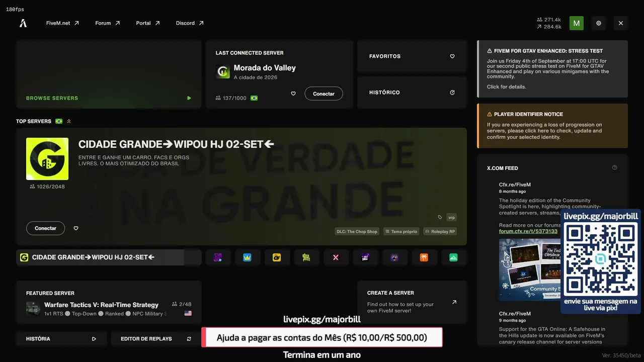Click the '9 months ago' post timestamp
The height and width of the screenshot is (362, 644).
[x=512, y=320]
